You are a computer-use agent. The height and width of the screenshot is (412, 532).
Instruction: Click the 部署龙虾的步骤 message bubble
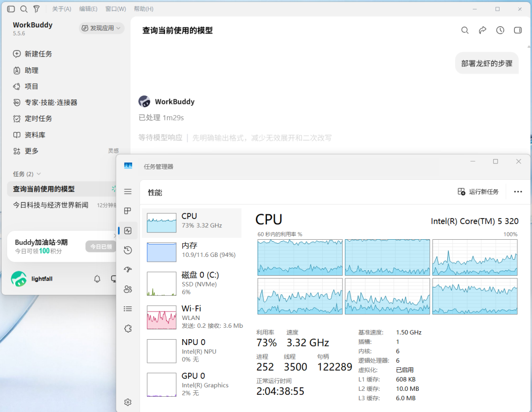coord(487,63)
